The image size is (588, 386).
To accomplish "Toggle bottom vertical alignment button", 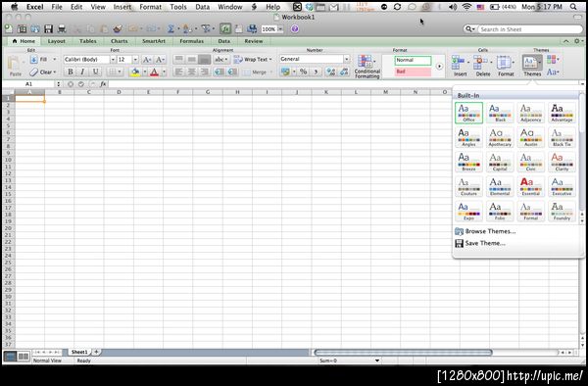I will click(x=205, y=59).
